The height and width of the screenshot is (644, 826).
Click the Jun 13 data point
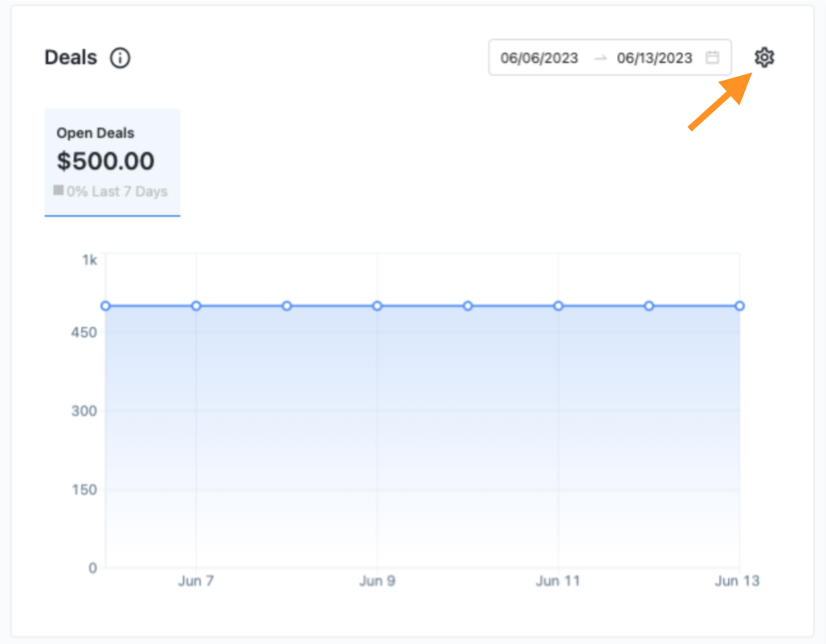tap(739, 306)
